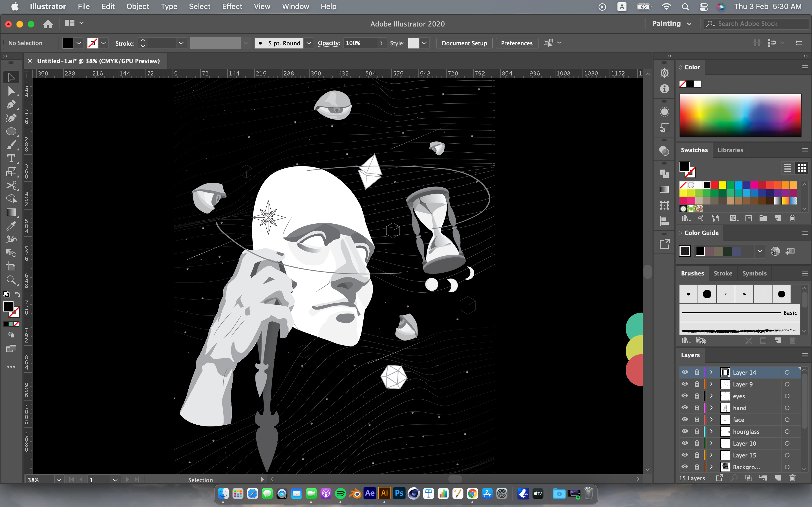Click the Search Adobe Stock field
Viewport: 812px width, 507px height.
point(757,23)
